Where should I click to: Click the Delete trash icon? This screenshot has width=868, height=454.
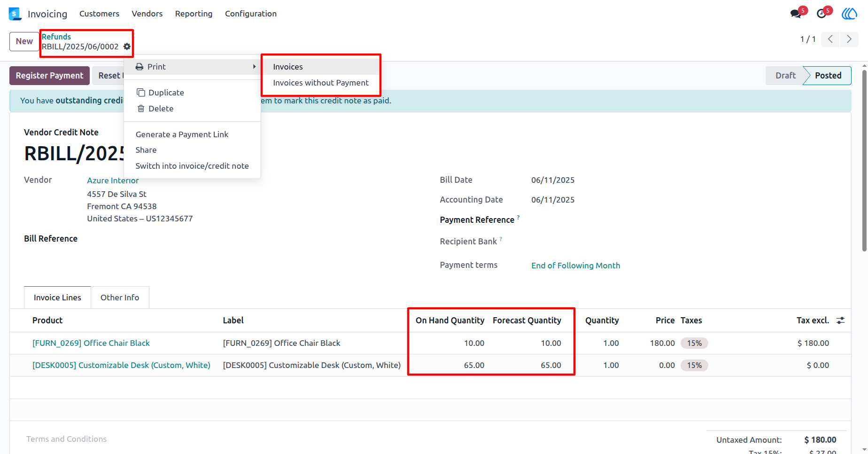point(140,109)
